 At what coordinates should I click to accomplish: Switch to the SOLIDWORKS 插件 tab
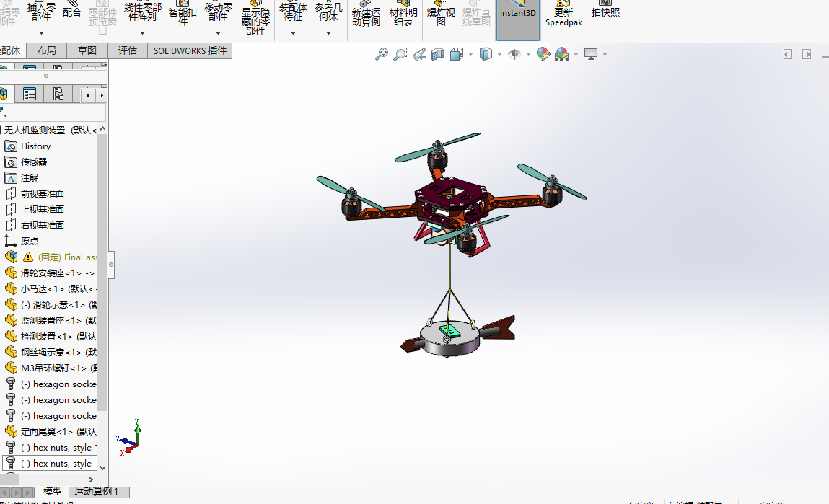[190, 50]
